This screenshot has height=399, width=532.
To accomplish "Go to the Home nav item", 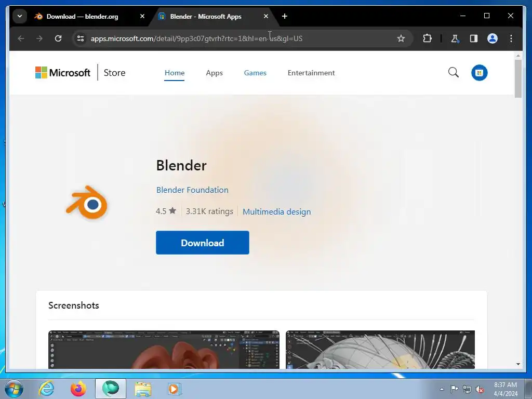I will point(175,73).
